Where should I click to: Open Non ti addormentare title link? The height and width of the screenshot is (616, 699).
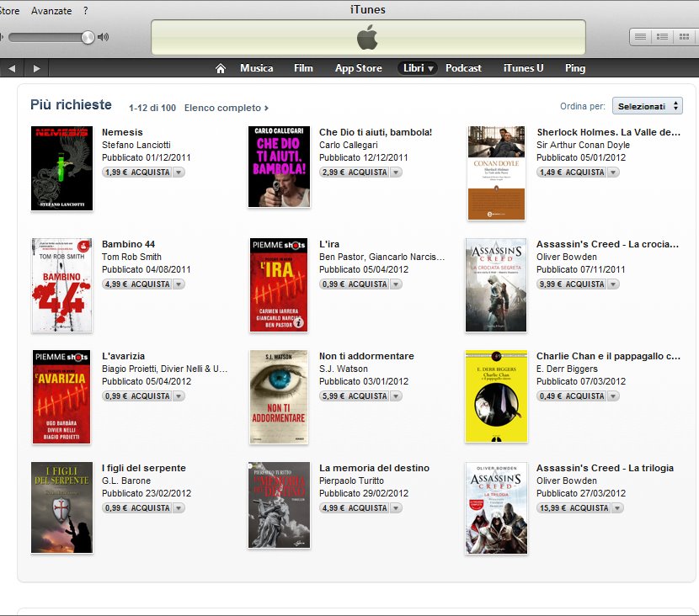tap(366, 356)
